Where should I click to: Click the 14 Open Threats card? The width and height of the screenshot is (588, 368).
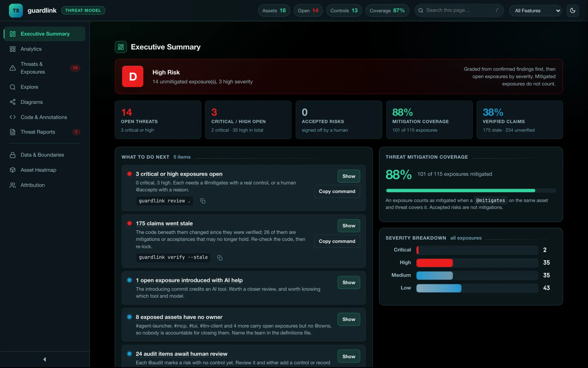[158, 120]
